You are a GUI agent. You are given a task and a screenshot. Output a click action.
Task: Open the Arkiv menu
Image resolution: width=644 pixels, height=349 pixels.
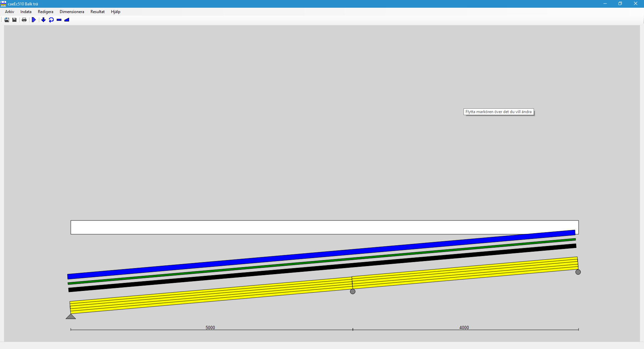9,12
